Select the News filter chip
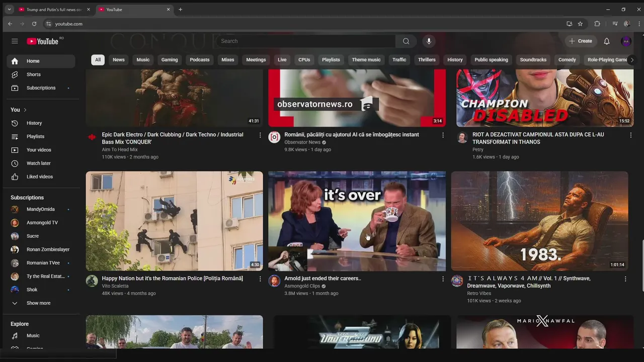The width and height of the screenshot is (644, 362). coord(119,60)
